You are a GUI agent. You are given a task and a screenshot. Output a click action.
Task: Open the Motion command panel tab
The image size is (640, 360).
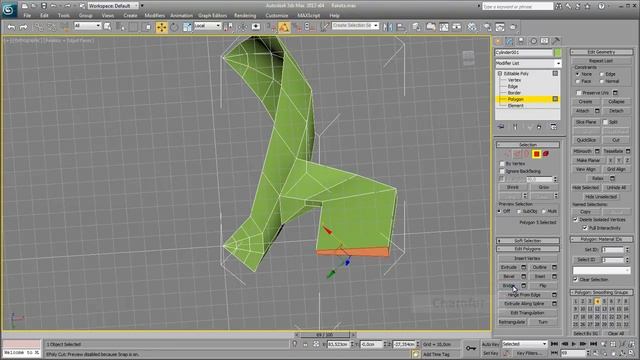(x=533, y=41)
